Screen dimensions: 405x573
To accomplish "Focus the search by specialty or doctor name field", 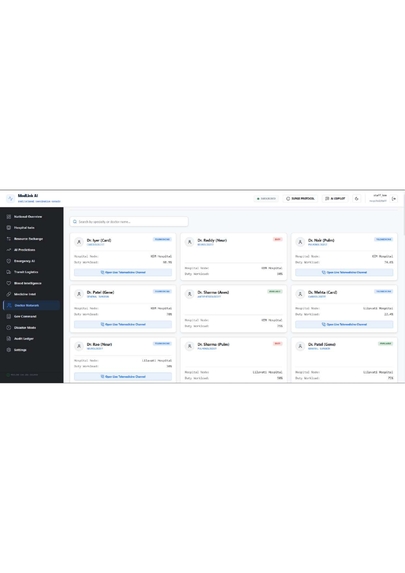I will (x=129, y=221).
